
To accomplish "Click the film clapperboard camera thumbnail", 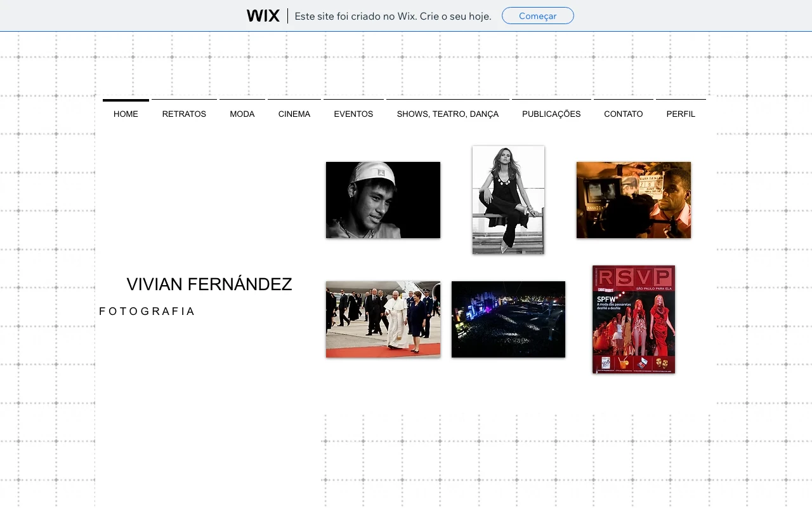I will [x=634, y=200].
